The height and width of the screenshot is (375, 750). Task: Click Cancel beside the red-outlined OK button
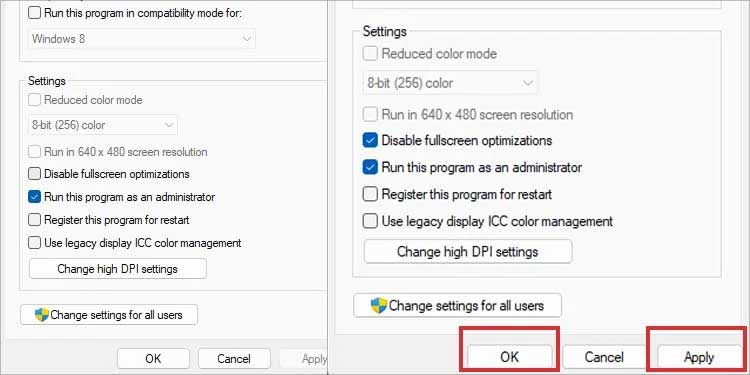(604, 357)
